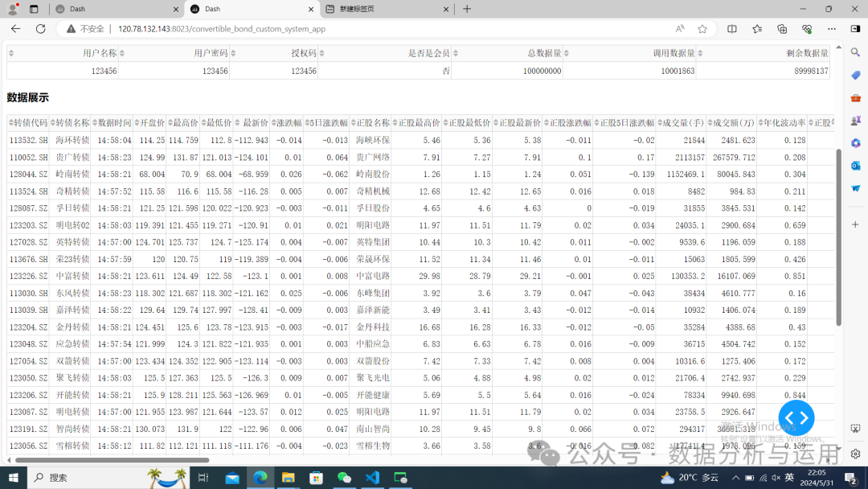This screenshot has width=868, height=489.
Task: Open Windows Start menu
Action: click(14, 478)
